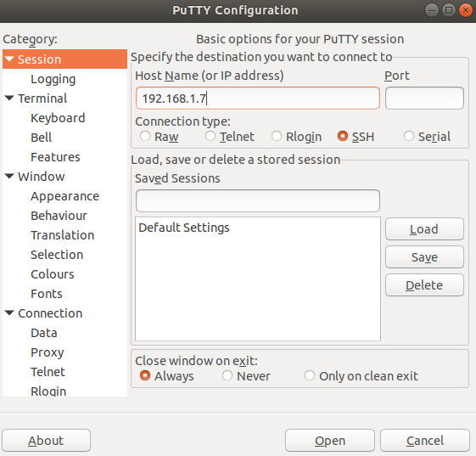Click the Delete session button
Image resolution: width=476 pixels, height=456 pixels.
tap(424, 285)
